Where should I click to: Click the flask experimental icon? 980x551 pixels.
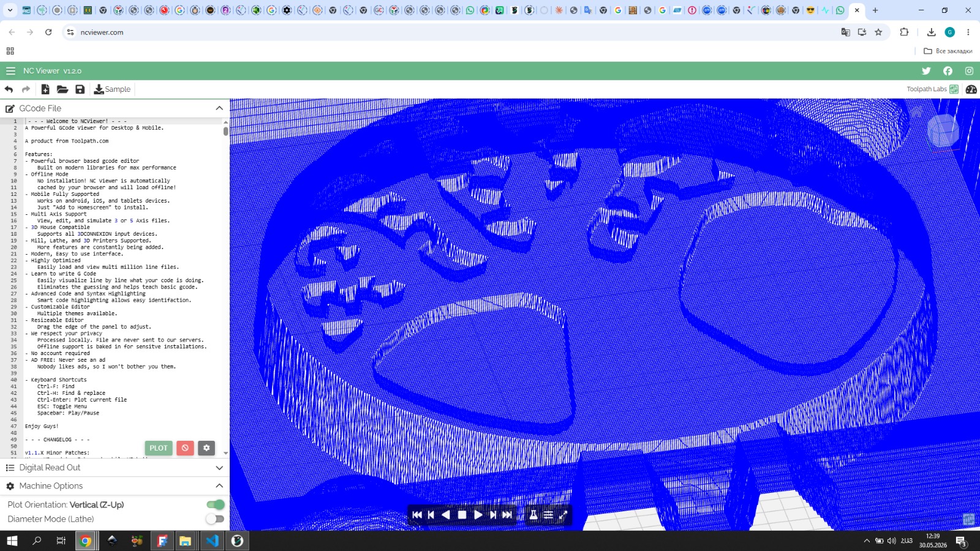click(533, 515)
